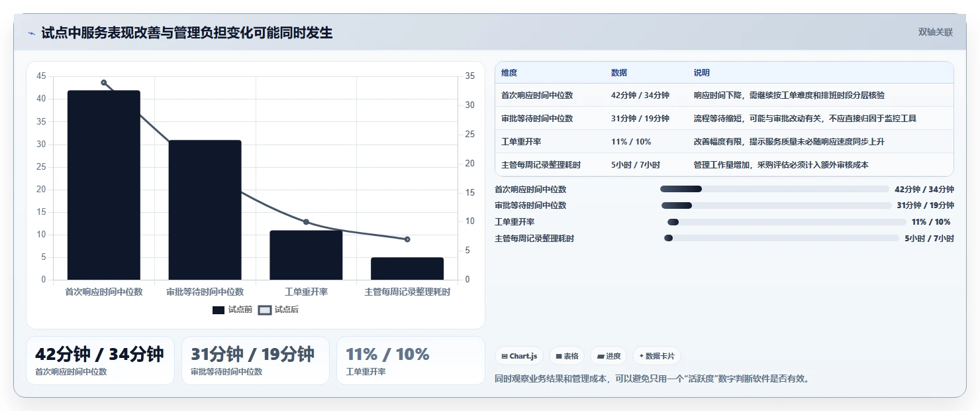Click the 11% / 10% stat card

point(411,361)
